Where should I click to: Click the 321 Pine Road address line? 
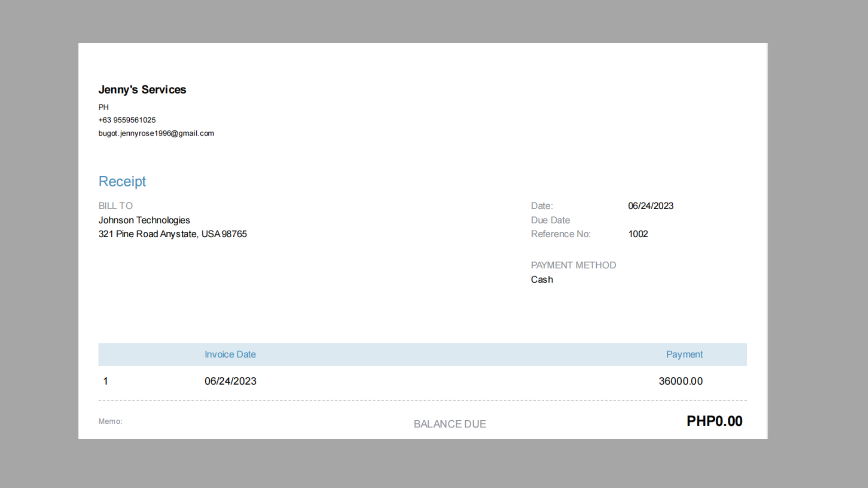[172, 234]
